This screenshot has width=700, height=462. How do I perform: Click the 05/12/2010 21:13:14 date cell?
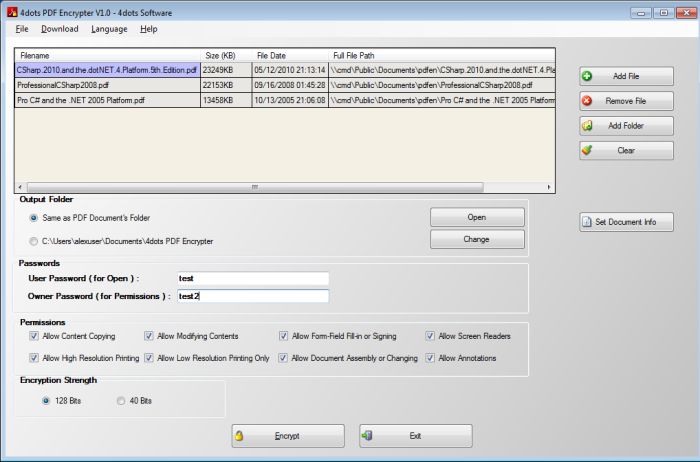[x=290, y=70]
